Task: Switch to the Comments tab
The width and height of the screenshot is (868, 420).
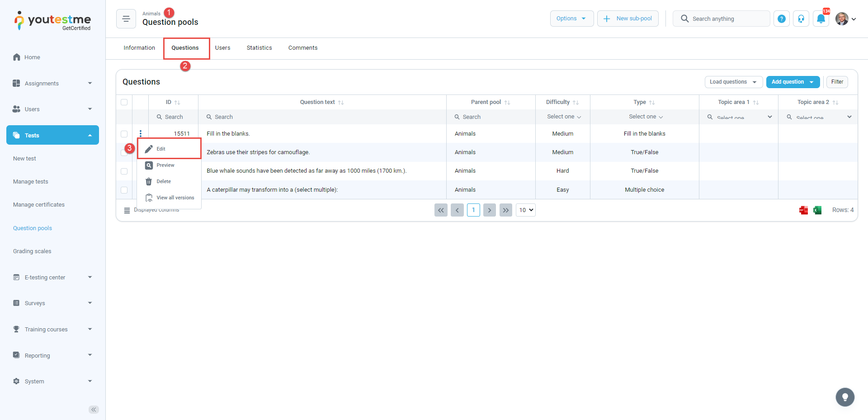Action: coord(303,48)
